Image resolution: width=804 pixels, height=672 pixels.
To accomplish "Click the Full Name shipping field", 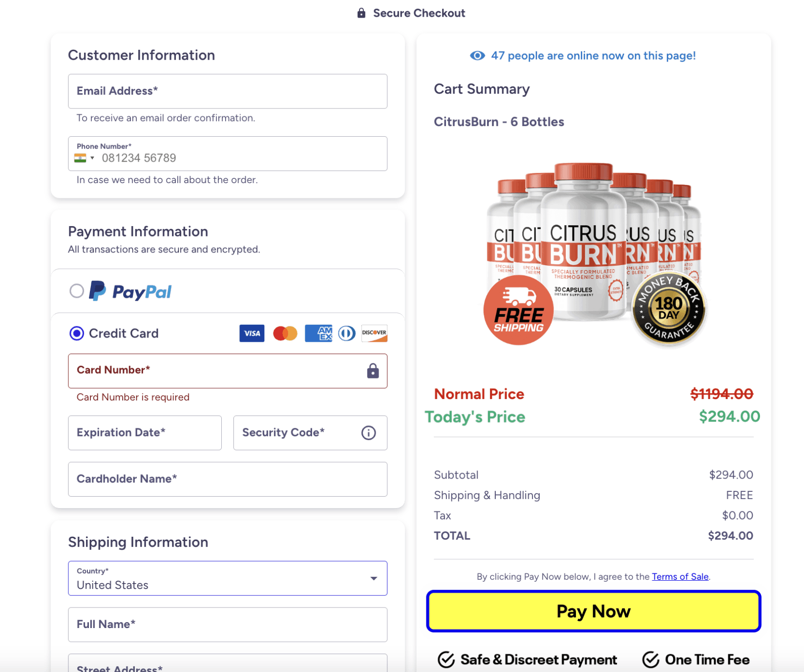I will point(228,624).
